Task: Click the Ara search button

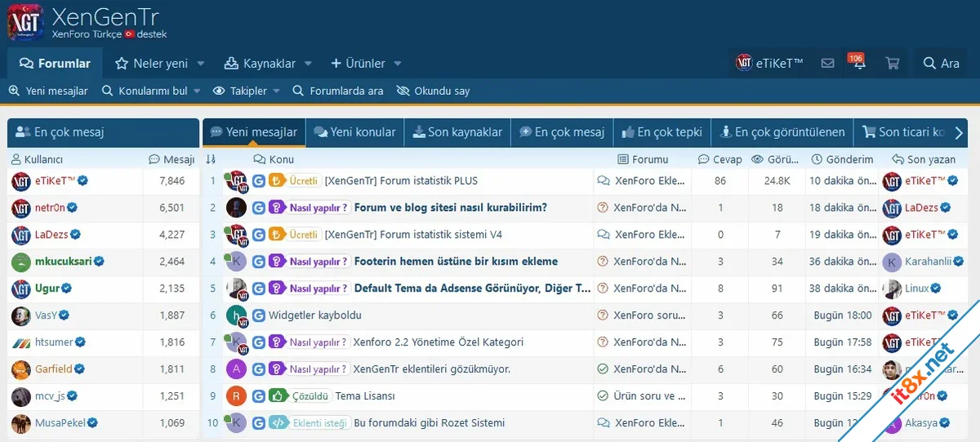Action: [941, 63]
